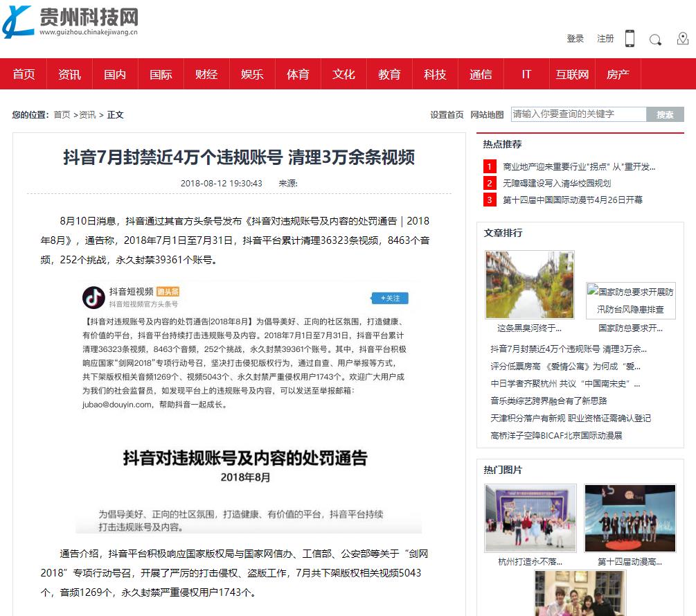Open caption link 杭州打造永不落...
The height and width of the screenshot is (616, 696).
tap(530, 562)
